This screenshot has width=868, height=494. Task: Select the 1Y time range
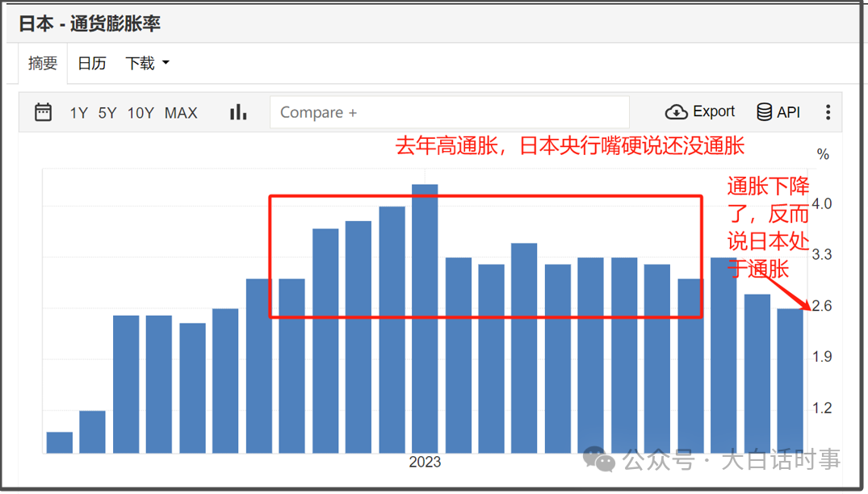click(x=78, y=113)
